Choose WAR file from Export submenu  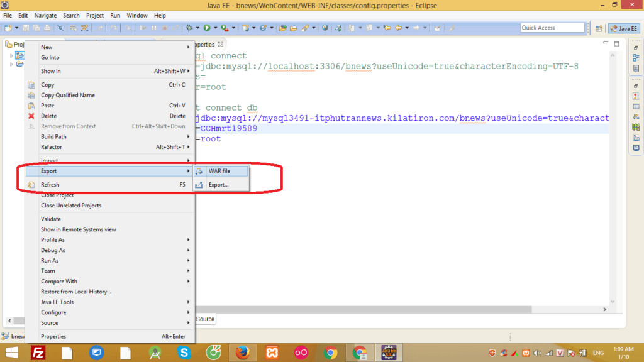222,171
